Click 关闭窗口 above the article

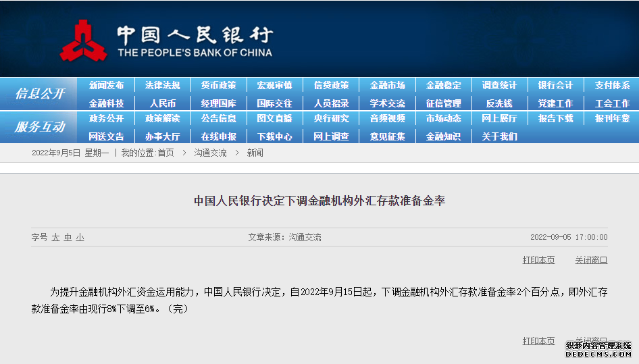(x=591, y=260)
